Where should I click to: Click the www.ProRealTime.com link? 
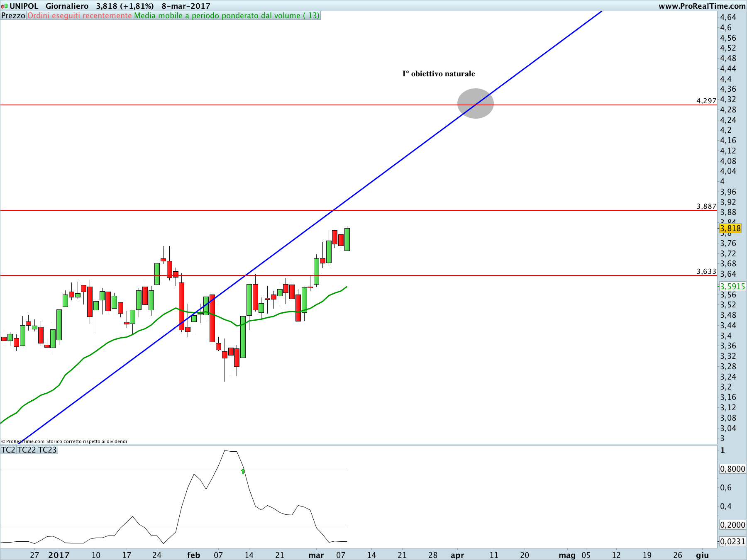coord(702,6)
